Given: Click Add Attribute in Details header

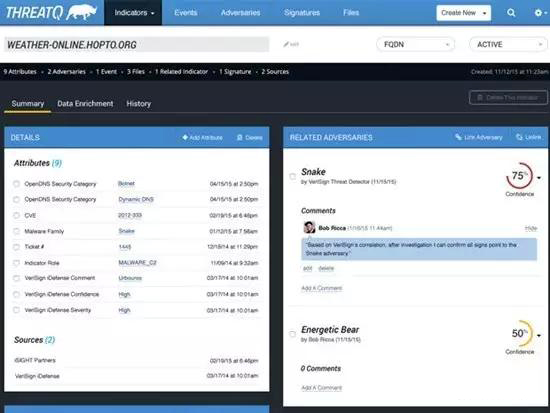Looking at the screenshot, I should [202, 138].
